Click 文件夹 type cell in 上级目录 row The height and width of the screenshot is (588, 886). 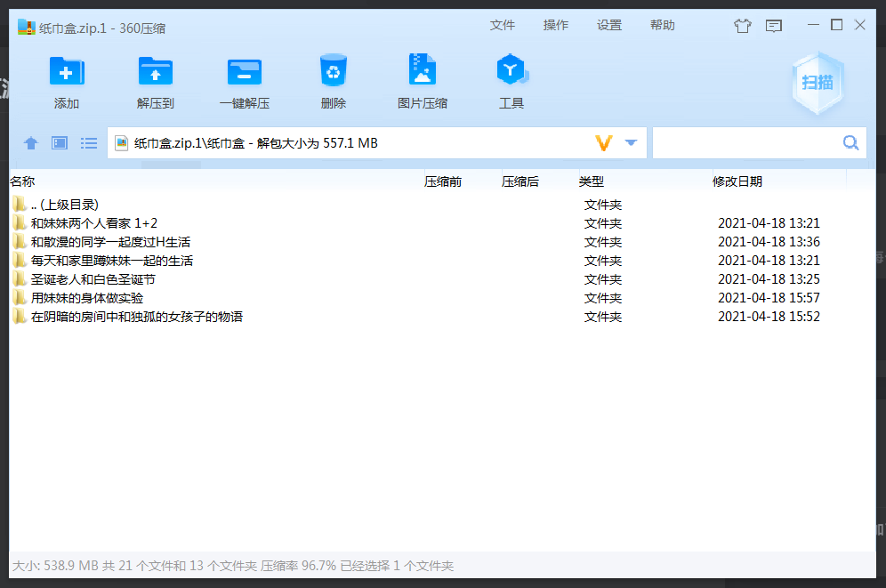pos(603,205)
